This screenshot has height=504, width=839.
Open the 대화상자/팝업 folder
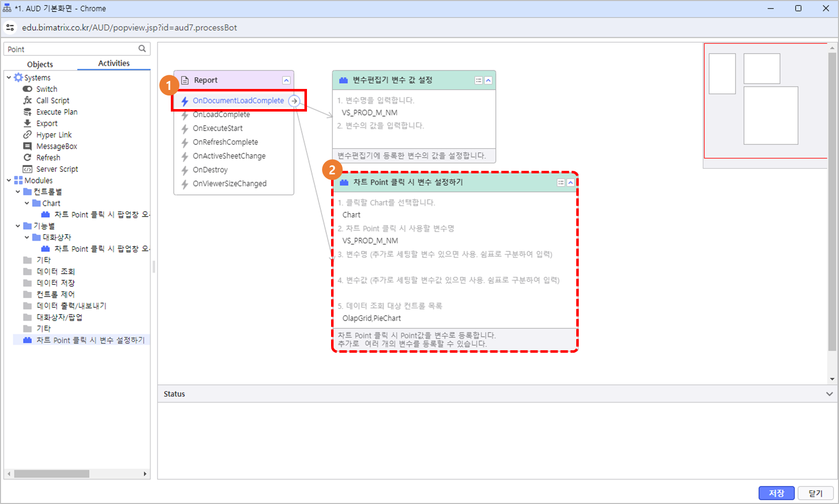59,317
